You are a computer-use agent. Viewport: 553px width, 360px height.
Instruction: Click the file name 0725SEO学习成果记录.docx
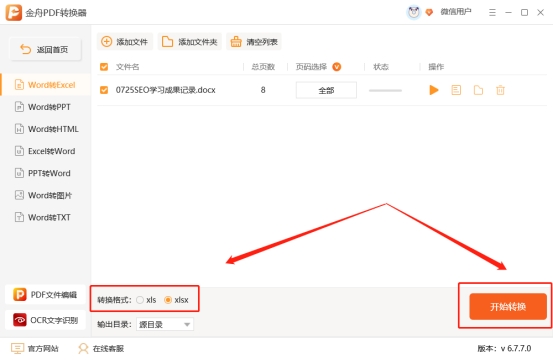tap(165, 90)
